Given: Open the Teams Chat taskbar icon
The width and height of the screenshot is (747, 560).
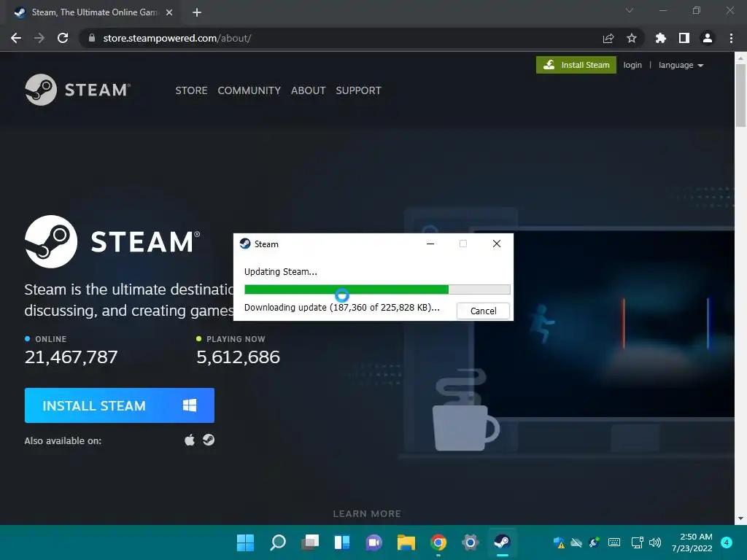Looking at the screenshot, I should (x=374, y=542).
